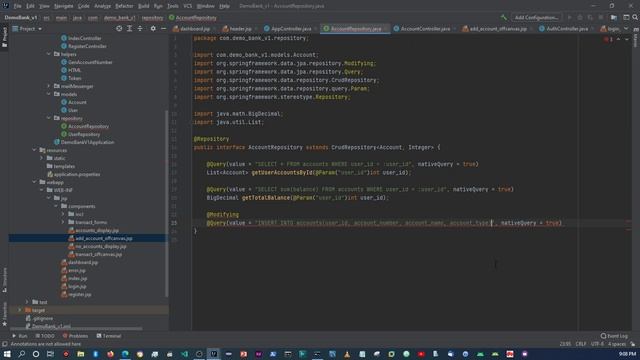Expand the mailMessenger folder
Screen dimensions: 640x360
49,86
